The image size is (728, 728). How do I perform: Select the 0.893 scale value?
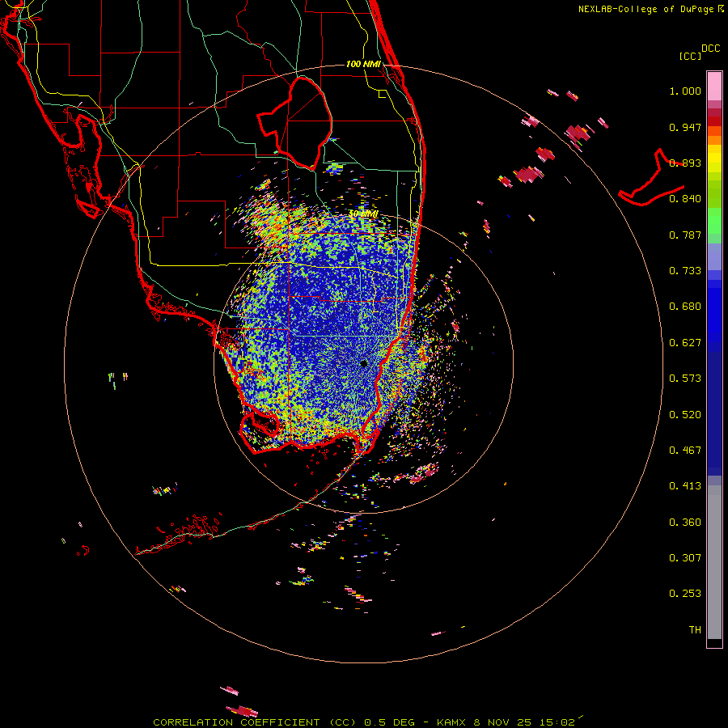click(685, 163)
